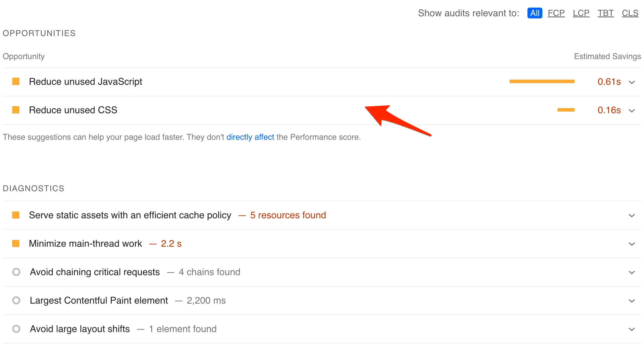This screenshot has width=644, height=351.
Task: Expand Reduce unused JavaScript chevron
Action: coord(632,82)
